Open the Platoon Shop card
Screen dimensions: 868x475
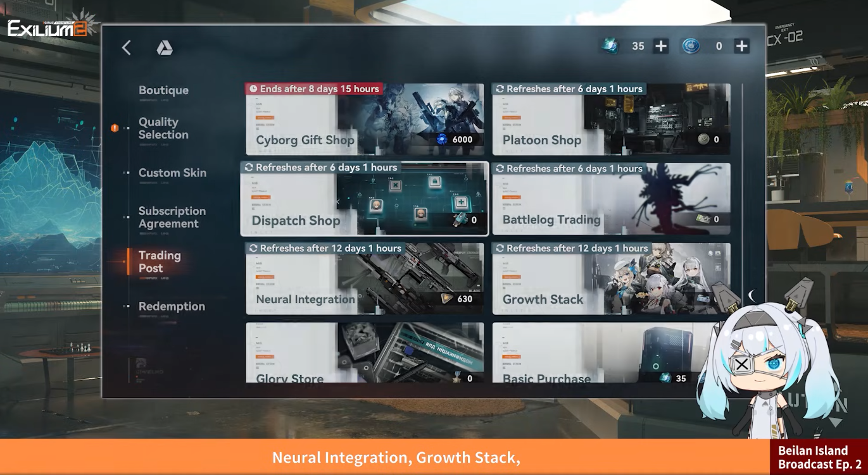pos(612,119)
